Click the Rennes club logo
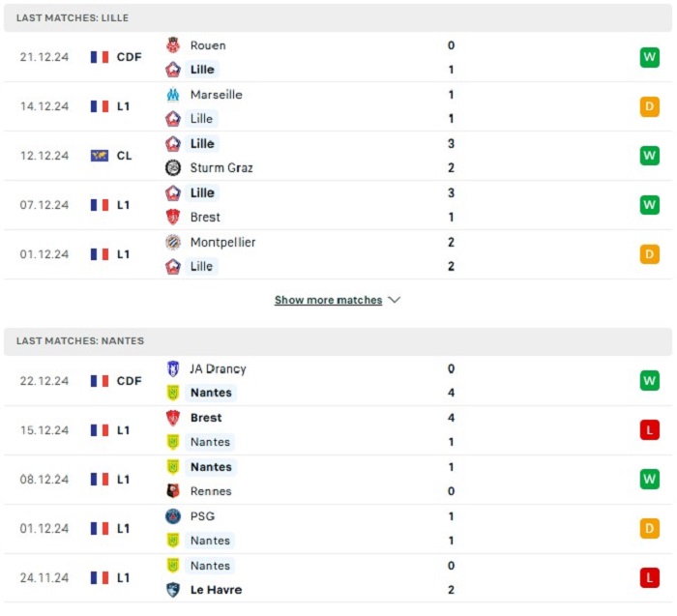Image resolution: width=677 pixels, height=616 pixels. coord(173,491)
